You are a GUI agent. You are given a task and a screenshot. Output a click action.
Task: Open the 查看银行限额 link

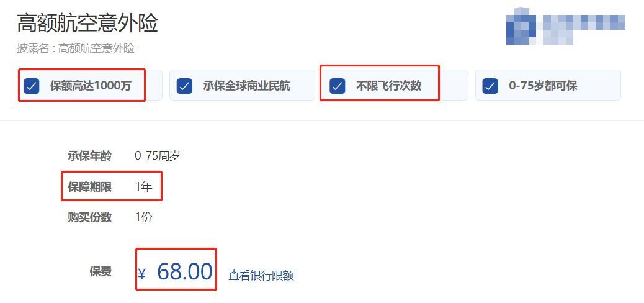point(261,275)
